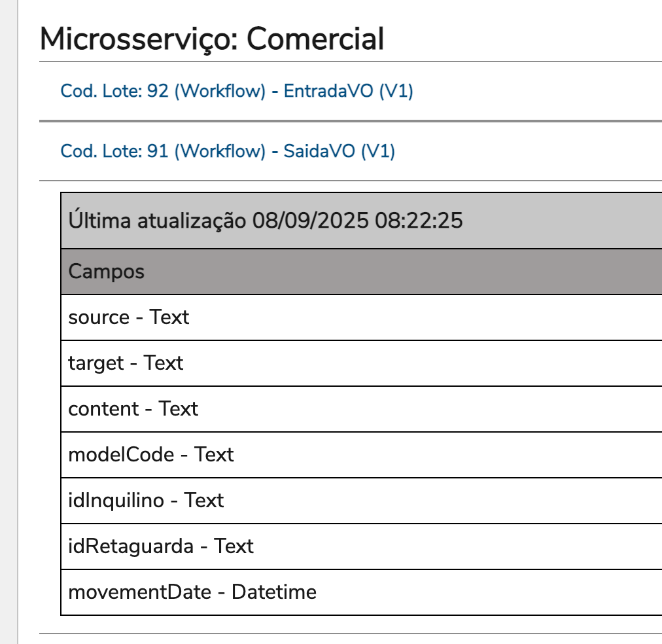Click the 08/09/2025 date in the update header
The width and height of the screenshot is (662, 644).
coord(311,221)
